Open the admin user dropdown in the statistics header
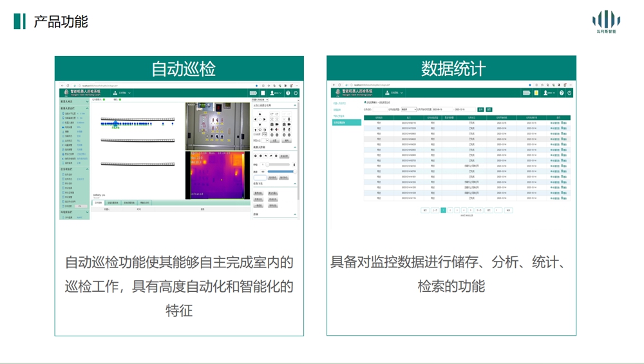This screenshot has width=644, height=364. pos(549,93)
